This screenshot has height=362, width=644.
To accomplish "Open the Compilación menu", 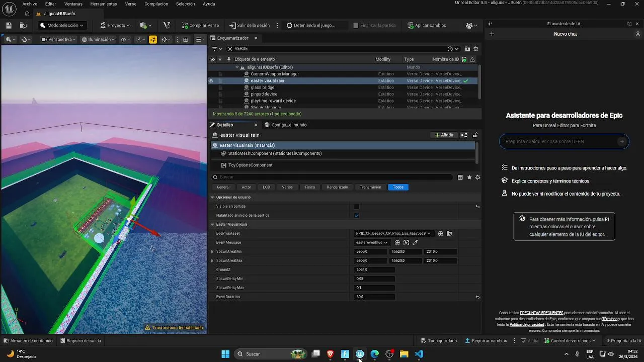I will pyautogui.click(x=156, y=4).
